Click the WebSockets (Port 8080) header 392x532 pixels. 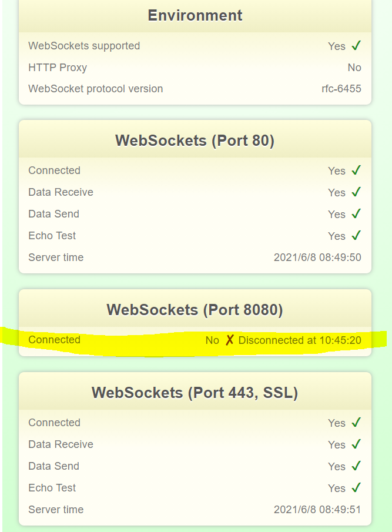click(195, 310)
